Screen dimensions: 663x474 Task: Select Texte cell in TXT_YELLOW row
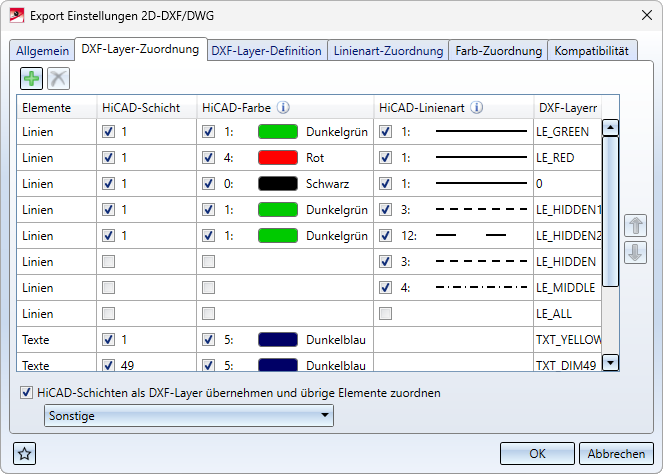[x=57, y=340]
